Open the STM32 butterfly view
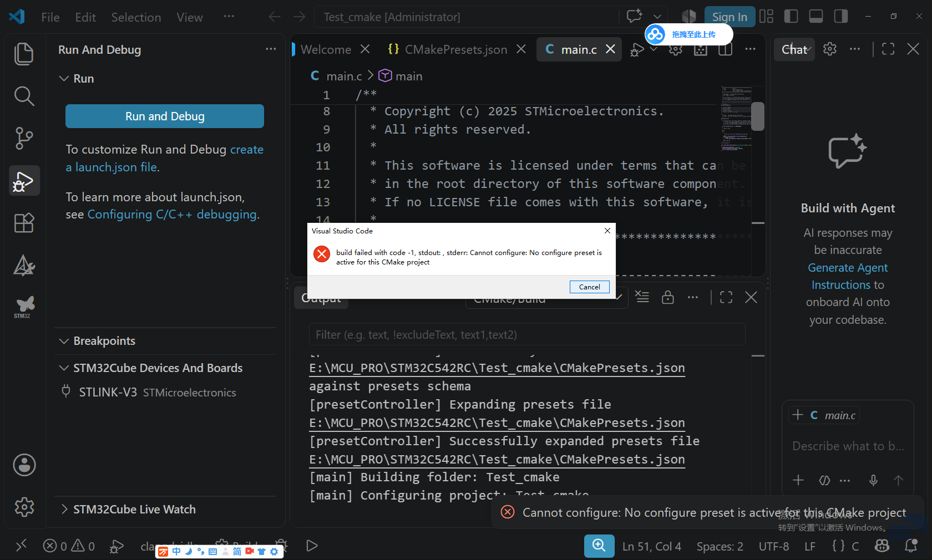 (24, 307)
